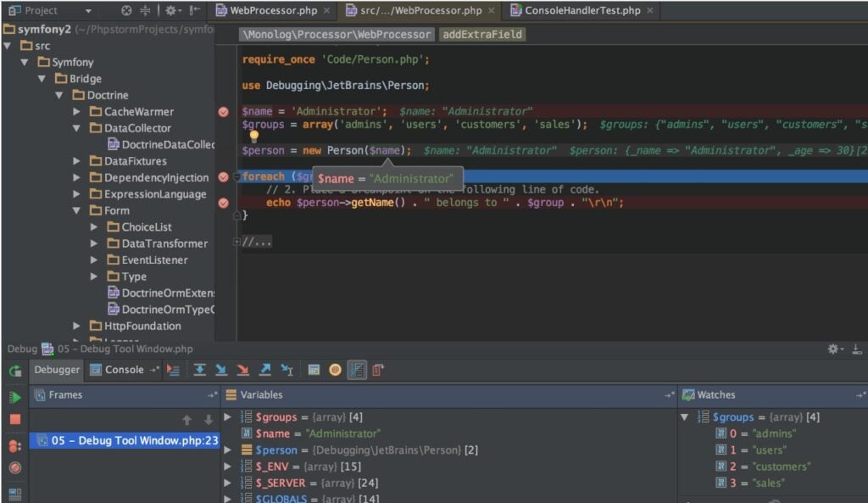Expand the $groups variable in Variables
The image size is (868, 503).
coord(227,416)
